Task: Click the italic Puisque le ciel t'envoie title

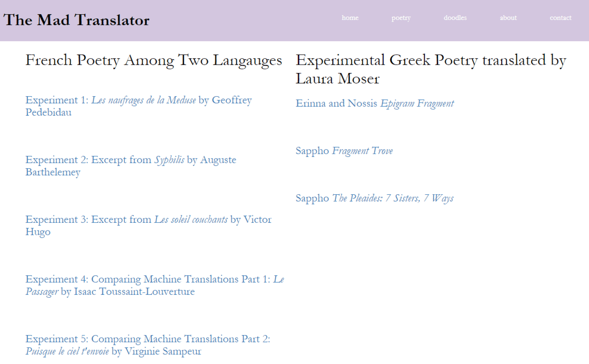Action: point(67,352)
